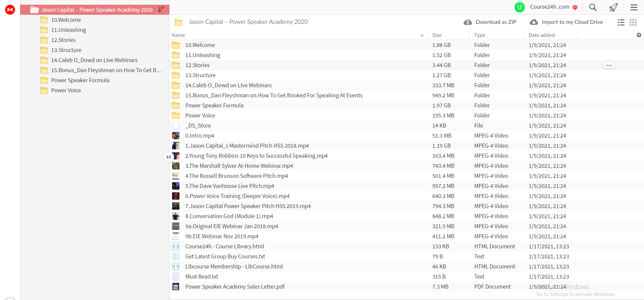Click the PDF Document type cell

[492, 287]
